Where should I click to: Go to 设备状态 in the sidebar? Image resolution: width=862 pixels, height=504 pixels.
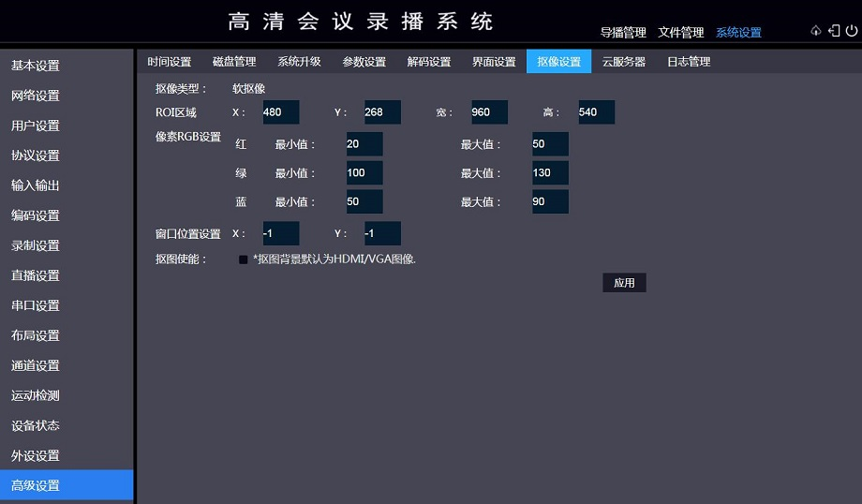pos(36,425)
